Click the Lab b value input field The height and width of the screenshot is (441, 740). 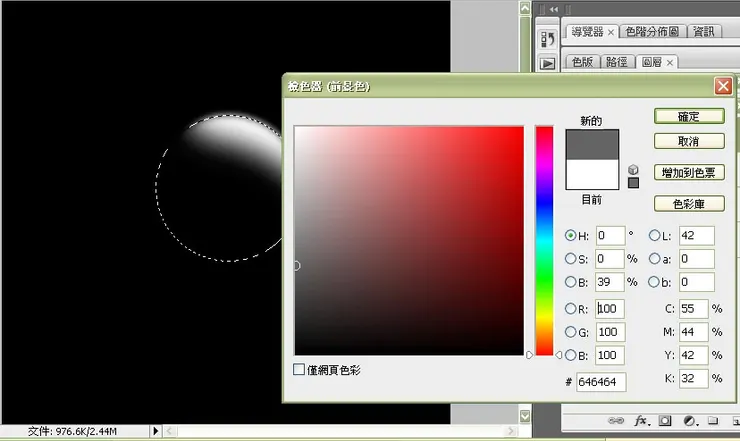697,282
